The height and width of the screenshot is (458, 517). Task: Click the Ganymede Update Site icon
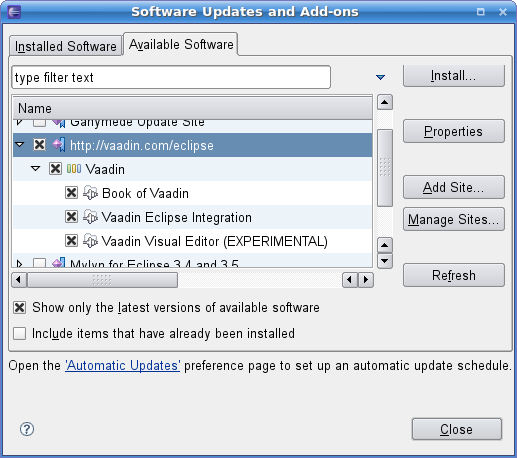(x=59, y=123)
